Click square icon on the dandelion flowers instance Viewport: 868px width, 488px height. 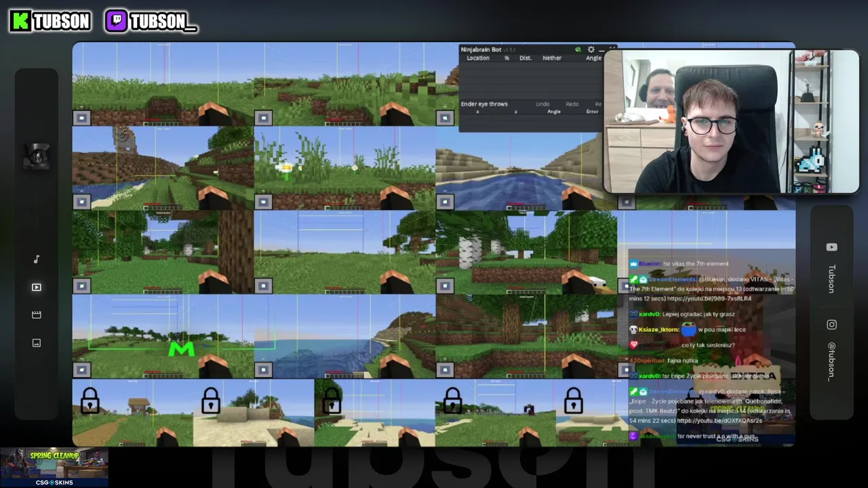click(x=263, y=201)
